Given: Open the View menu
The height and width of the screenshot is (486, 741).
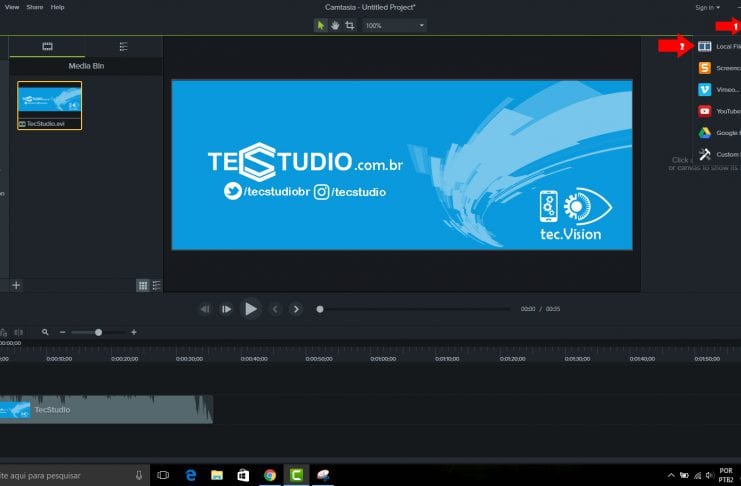Looking at the screenshot, I should click(12, 7).
